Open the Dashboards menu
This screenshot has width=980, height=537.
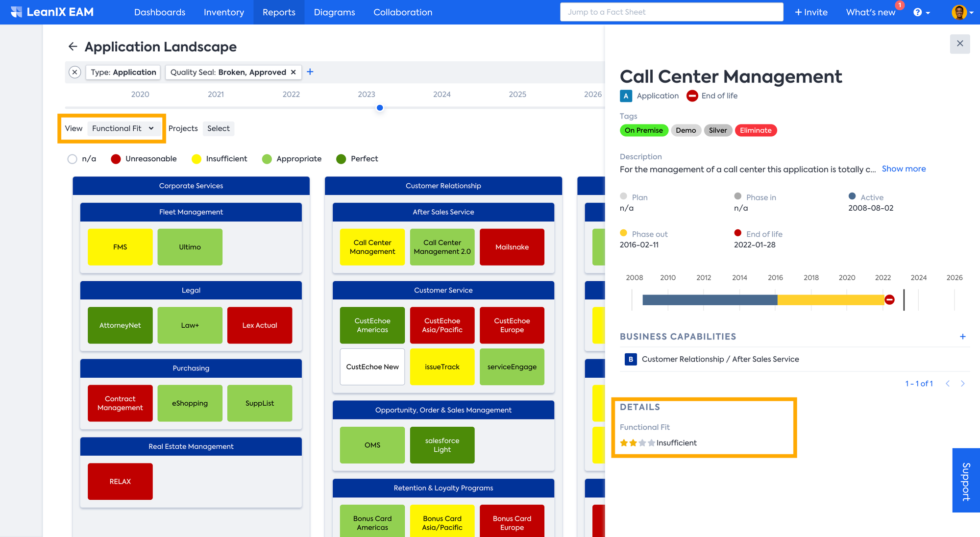[x=160, y=12]
